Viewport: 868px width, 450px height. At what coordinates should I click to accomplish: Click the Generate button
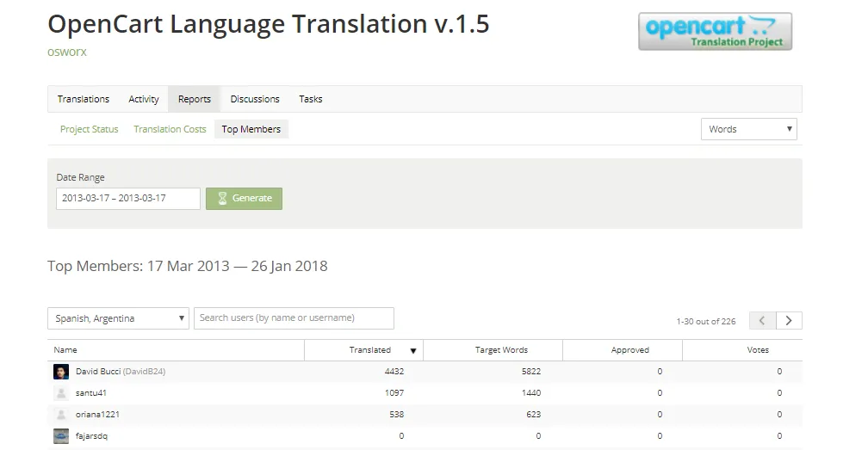[245, 199]
